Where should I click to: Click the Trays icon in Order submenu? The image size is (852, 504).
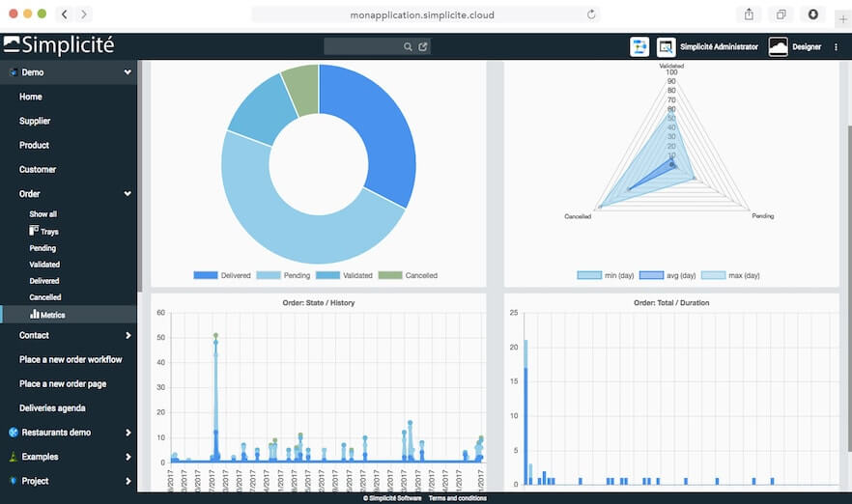[x=34, y=231]
